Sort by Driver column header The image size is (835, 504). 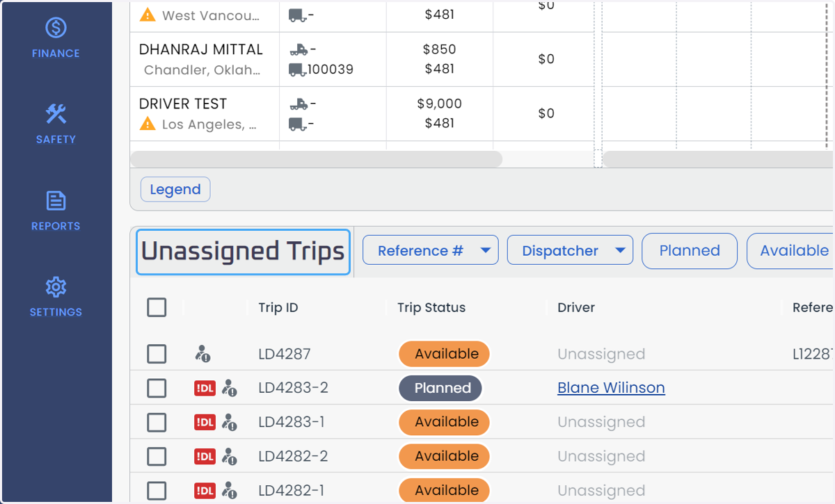[576, 307]
